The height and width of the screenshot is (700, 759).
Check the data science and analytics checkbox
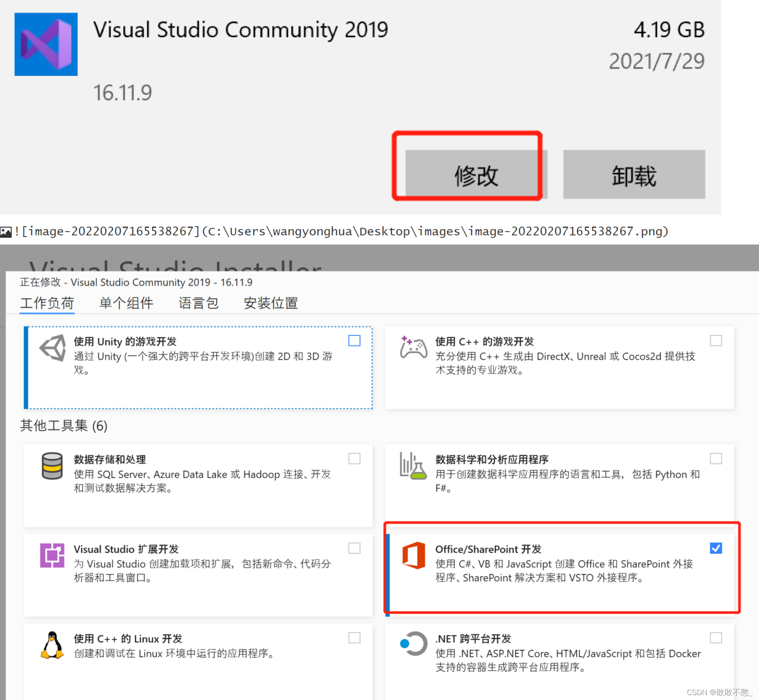point(716,459)
